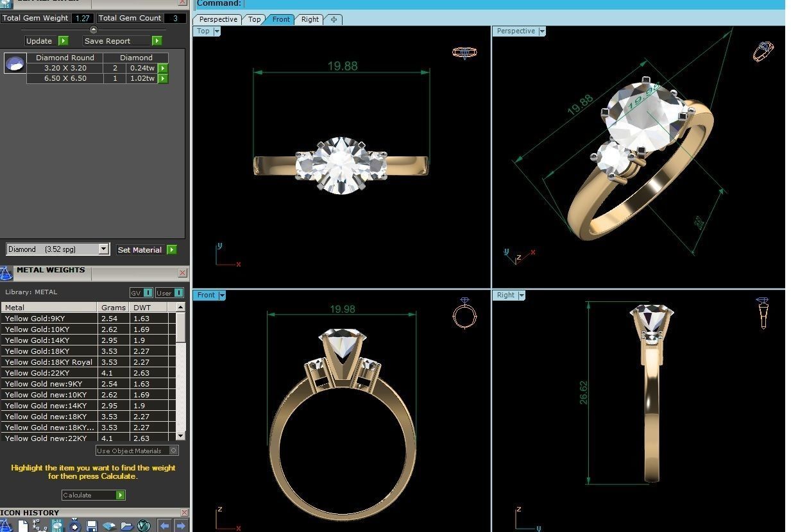807x532 pixels.
Task: Select Yellow Gold:22KY row
Action: pyautogui.click(x=88, y=372)
